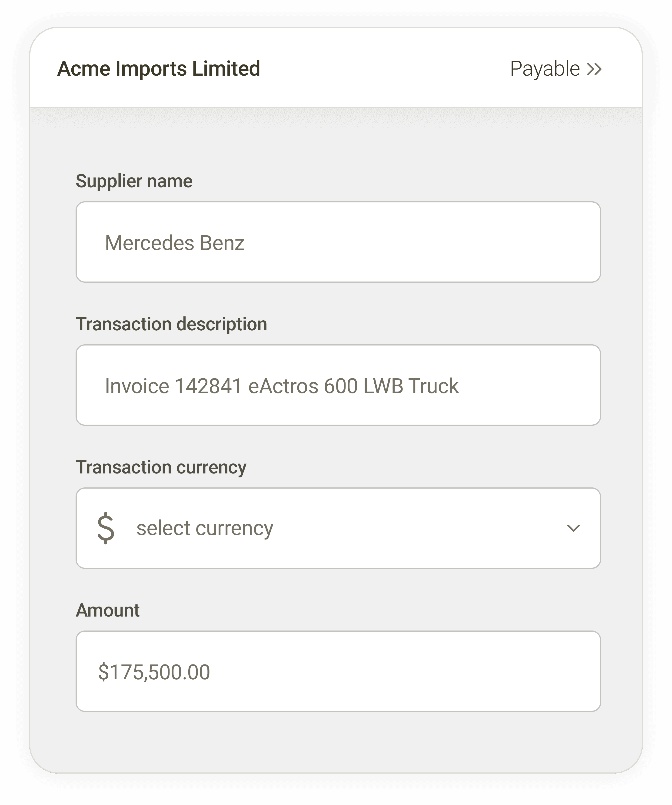Click the "select currency" placeholder text
The image size is (672, 805).
click(205, 528)
